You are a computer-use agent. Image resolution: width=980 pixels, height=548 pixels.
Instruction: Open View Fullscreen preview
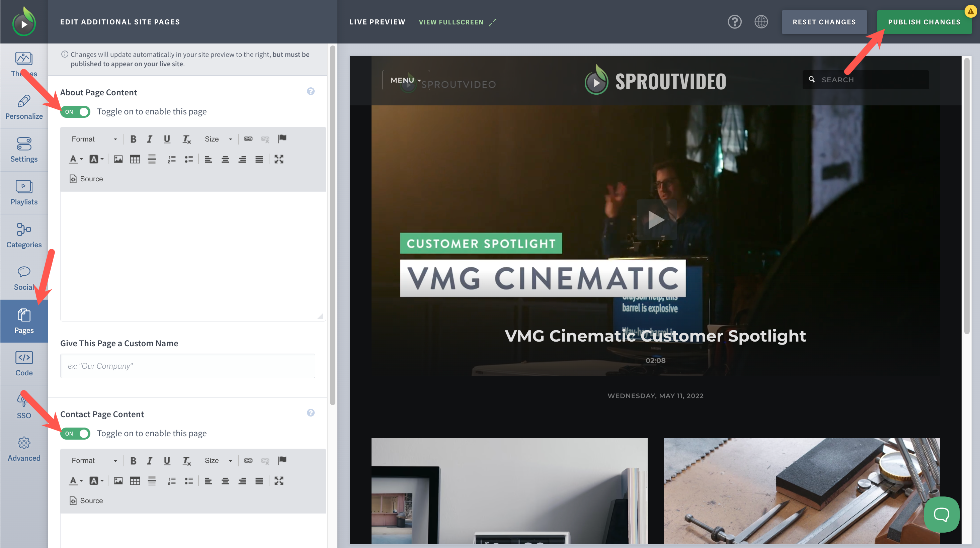coord(451,22)
